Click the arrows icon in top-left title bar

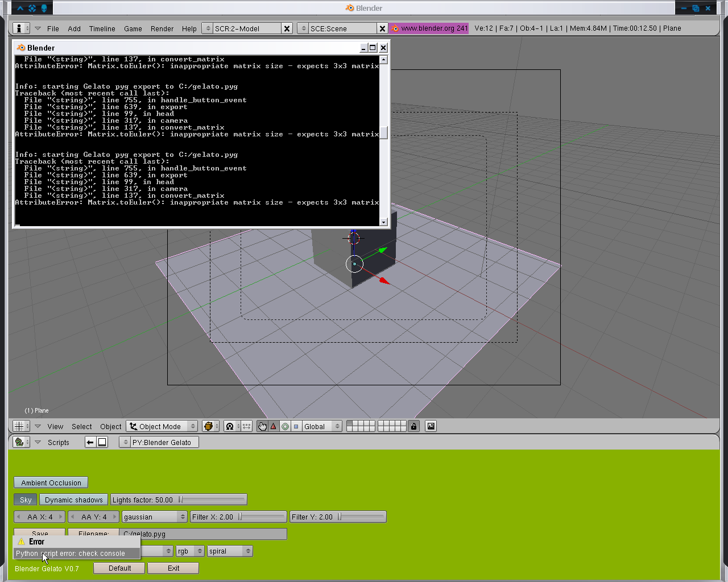click(x=32, y=8)
